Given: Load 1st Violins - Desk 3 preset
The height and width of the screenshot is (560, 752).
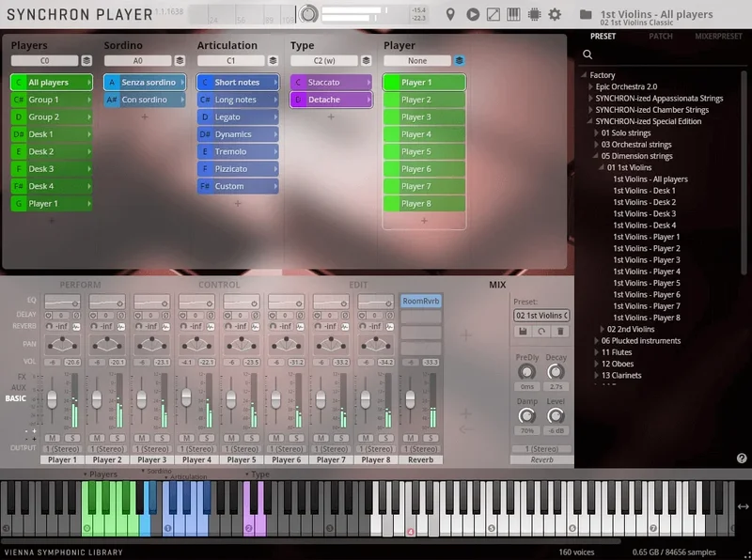Looking at the screenshot, I should coord(644,214).
